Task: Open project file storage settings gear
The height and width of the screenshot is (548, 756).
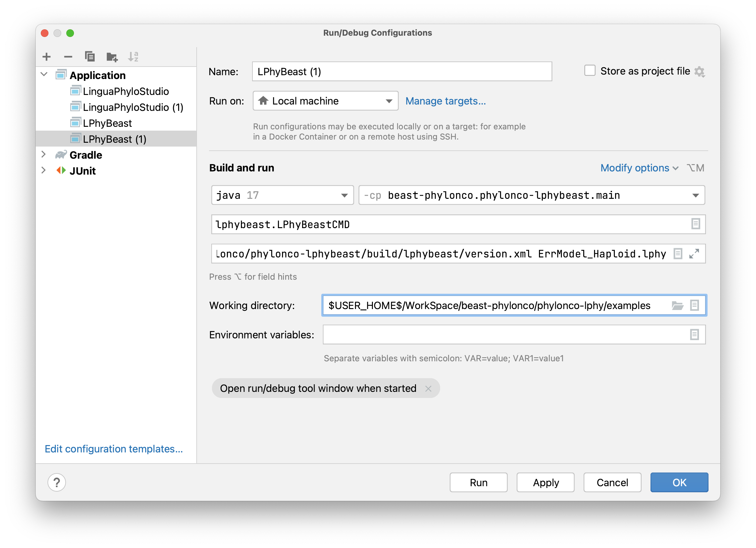Action: 699,72
